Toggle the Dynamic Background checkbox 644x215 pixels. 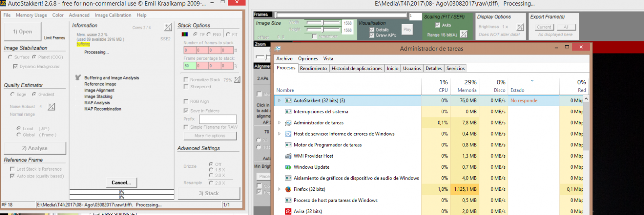click(x=15, y=67)
